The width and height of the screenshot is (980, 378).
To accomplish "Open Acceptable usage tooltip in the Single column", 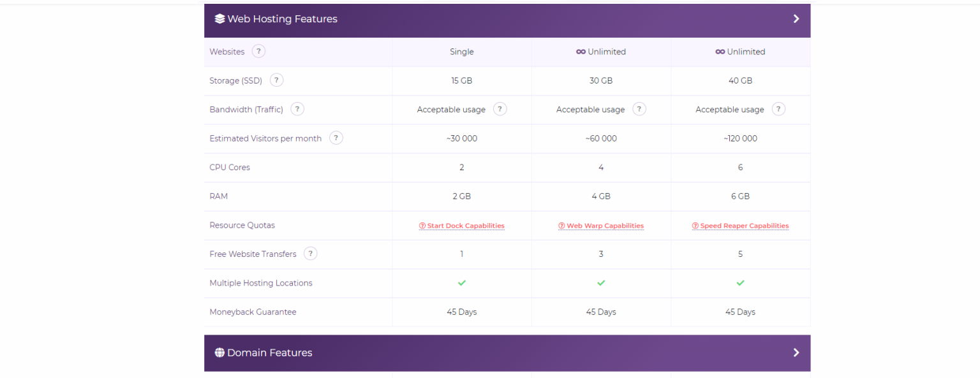I will pos(500,108).
